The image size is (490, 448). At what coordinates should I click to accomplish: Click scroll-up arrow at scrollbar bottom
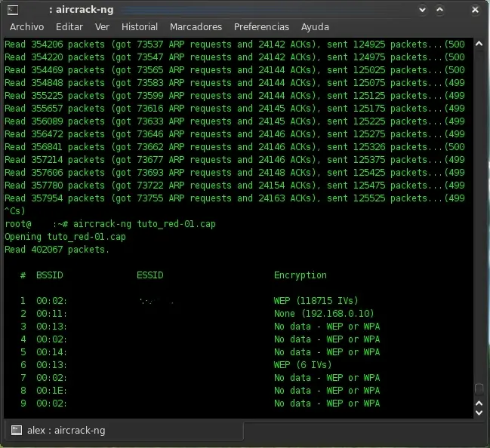479,404
